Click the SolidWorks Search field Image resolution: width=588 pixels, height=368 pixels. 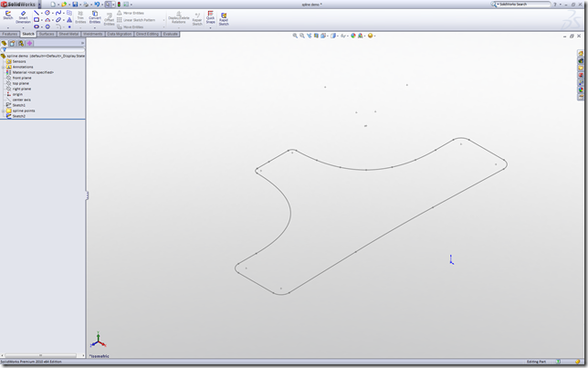(x=523, y=5)
